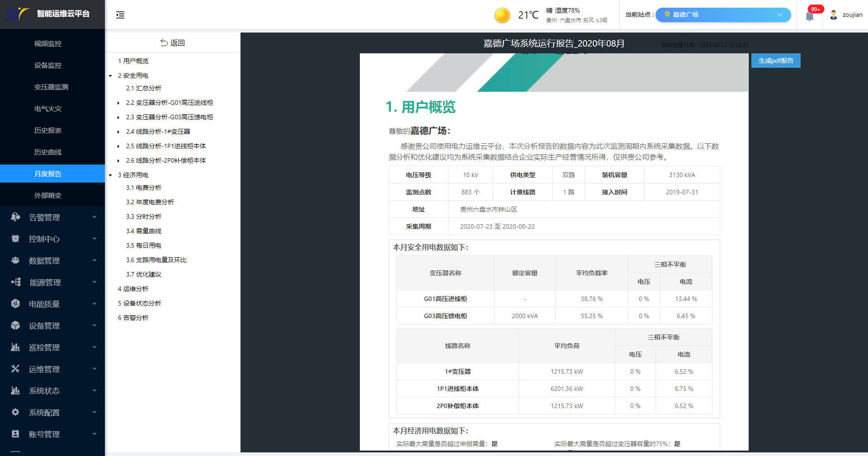The image size is (868, 456).
Task: Jump to 4 运维分析 section
Action: [x=133, y=289]
